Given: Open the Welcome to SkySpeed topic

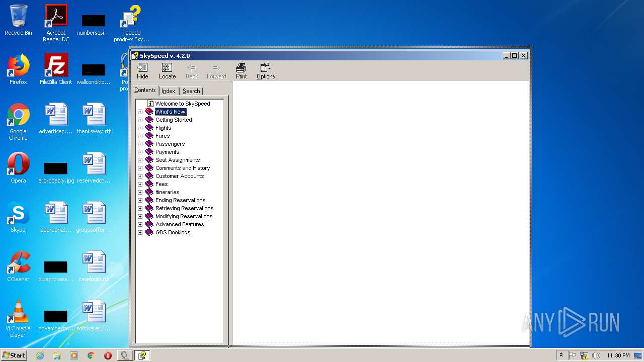Looking at the screenshot, I should [x=183, y=104].
